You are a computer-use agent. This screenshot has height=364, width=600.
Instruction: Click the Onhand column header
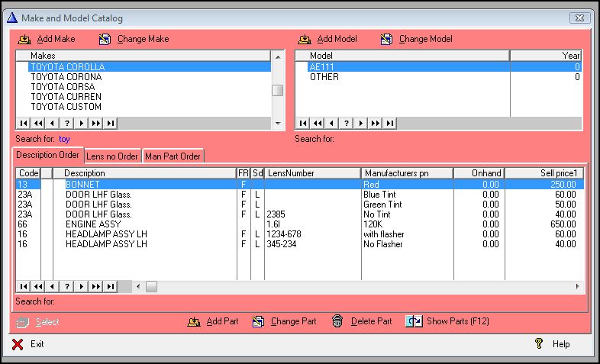tap(479, 173)
